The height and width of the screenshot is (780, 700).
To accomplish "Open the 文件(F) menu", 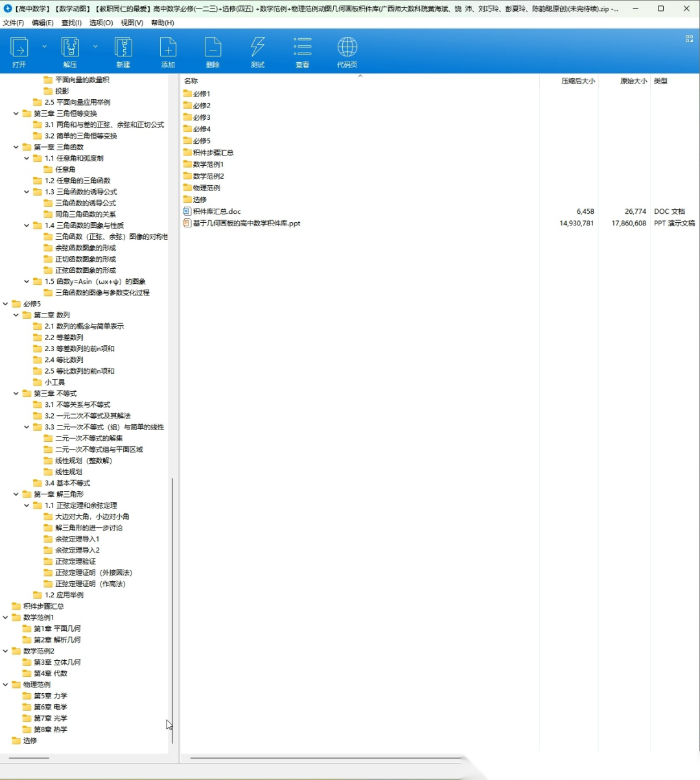I will 13,23.
